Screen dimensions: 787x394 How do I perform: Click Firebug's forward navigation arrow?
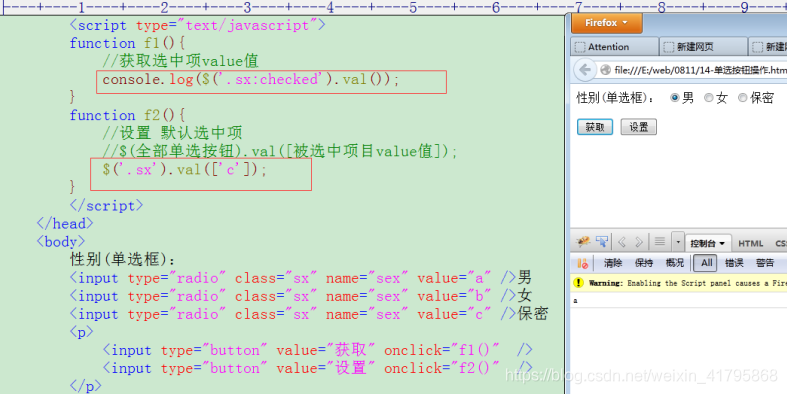(638, 242)
